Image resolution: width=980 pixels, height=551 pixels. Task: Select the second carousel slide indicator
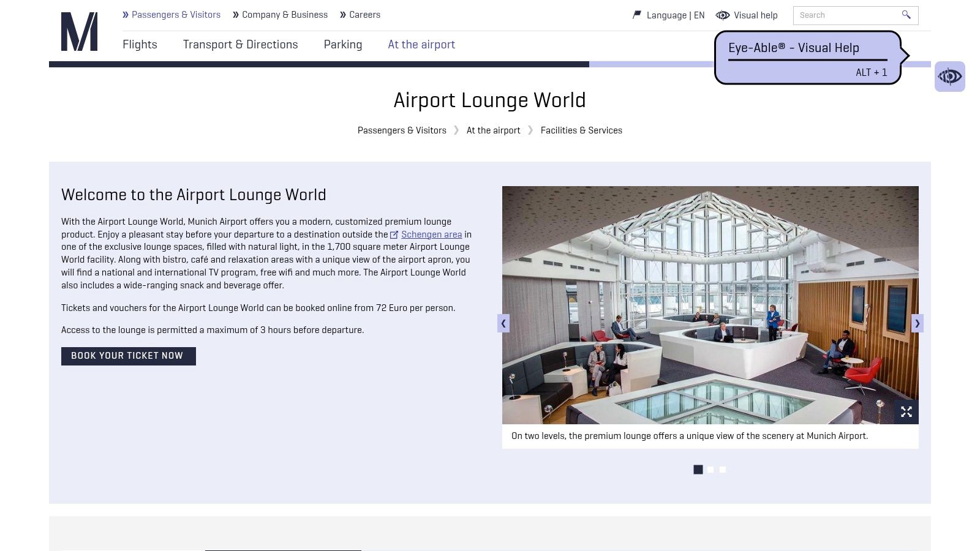710,470
